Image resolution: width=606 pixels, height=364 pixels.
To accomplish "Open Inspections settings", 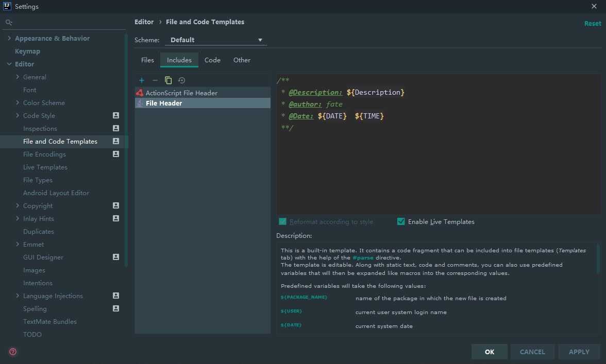I will tap(40, 129).
